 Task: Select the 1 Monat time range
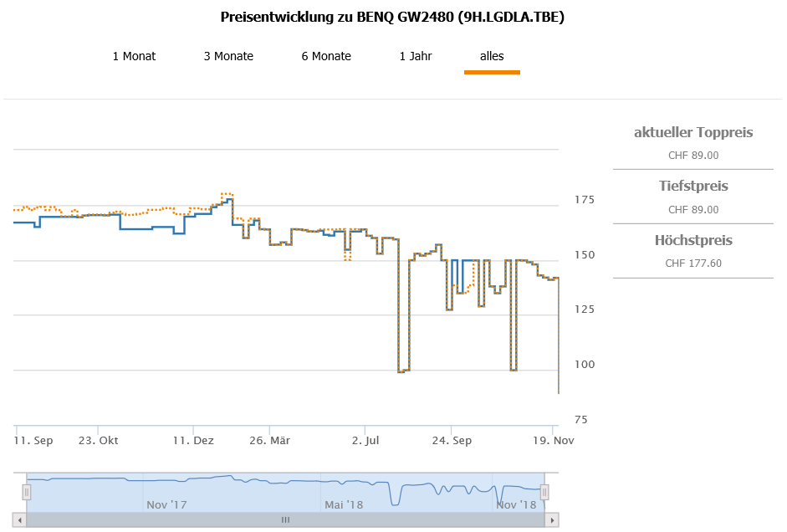(x=134, y=57)
